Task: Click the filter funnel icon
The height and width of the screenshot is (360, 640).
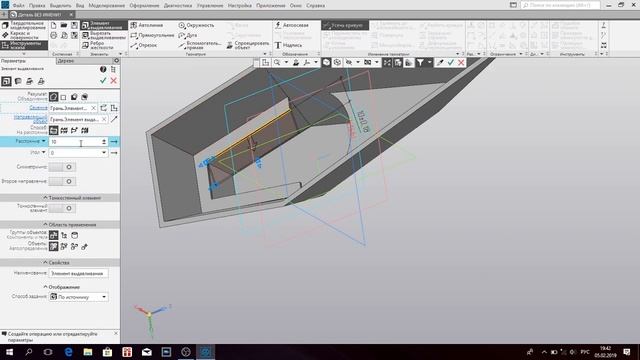Action: [420, 62]
